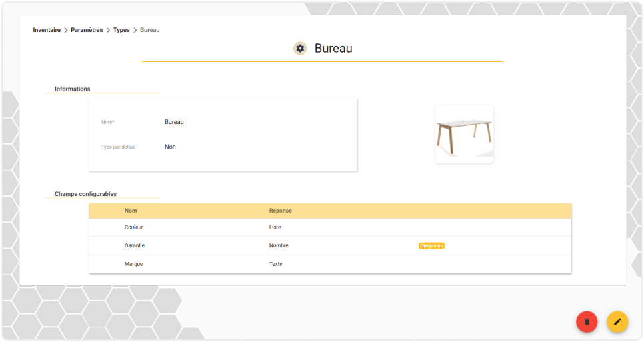The height and width of the screenshot is (342, 644).
Task: Click the Informations section heading
Action: click(72, 89)
